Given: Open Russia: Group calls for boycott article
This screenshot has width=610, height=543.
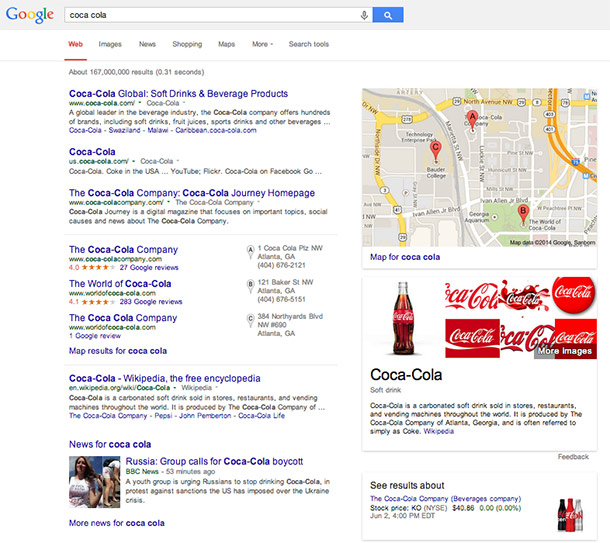Looking at the screenshot, I should (214, 462).
